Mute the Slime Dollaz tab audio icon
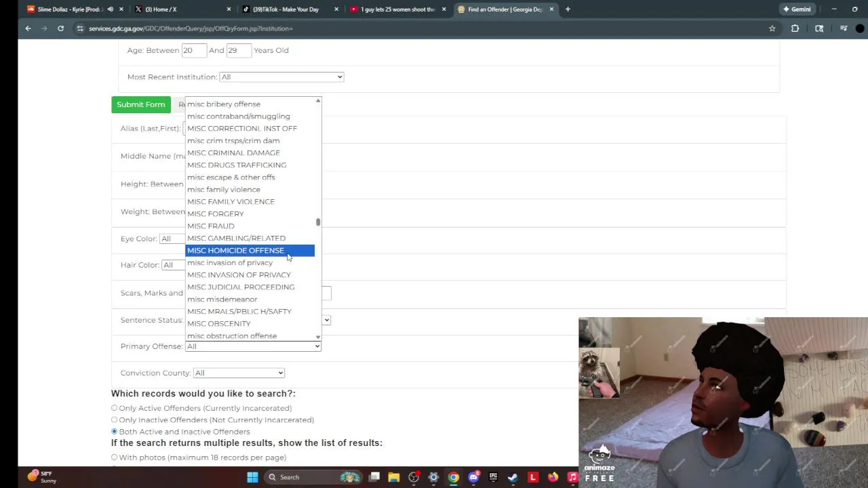 (x=110, y=9)
